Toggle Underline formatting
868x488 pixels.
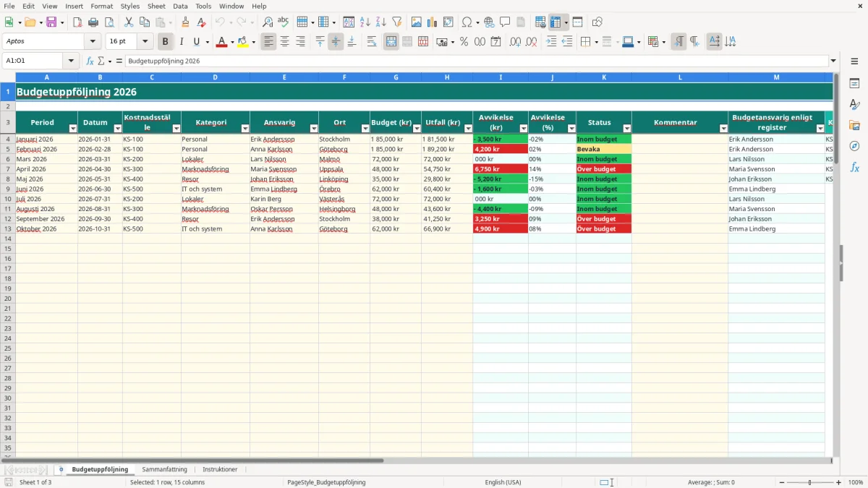197,42
